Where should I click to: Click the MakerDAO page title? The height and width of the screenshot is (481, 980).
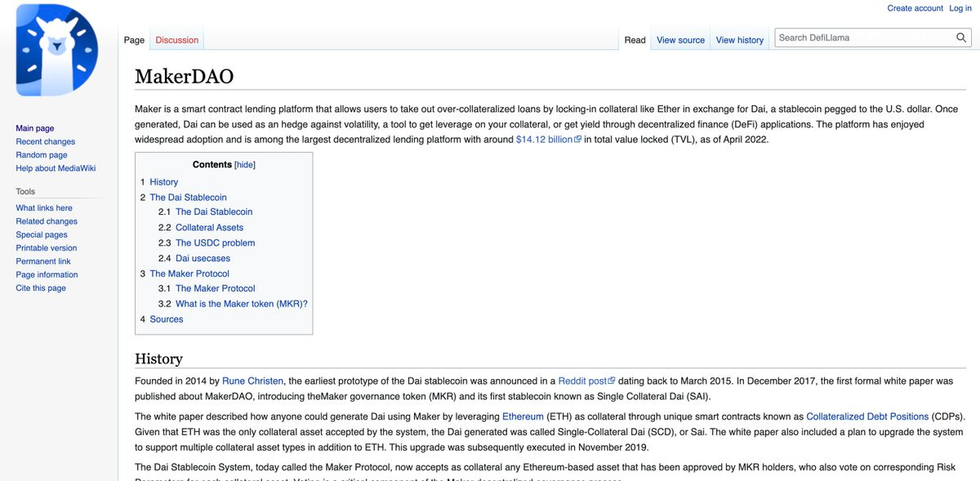(184, 77)
